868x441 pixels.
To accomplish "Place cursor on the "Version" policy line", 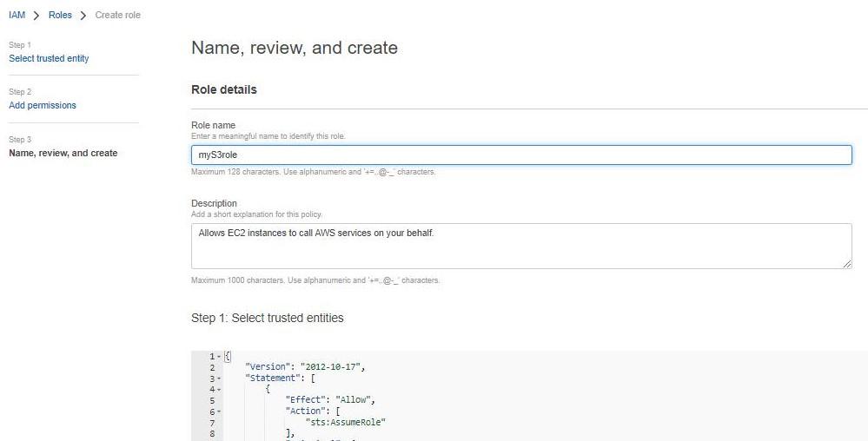I will (305, 367).
